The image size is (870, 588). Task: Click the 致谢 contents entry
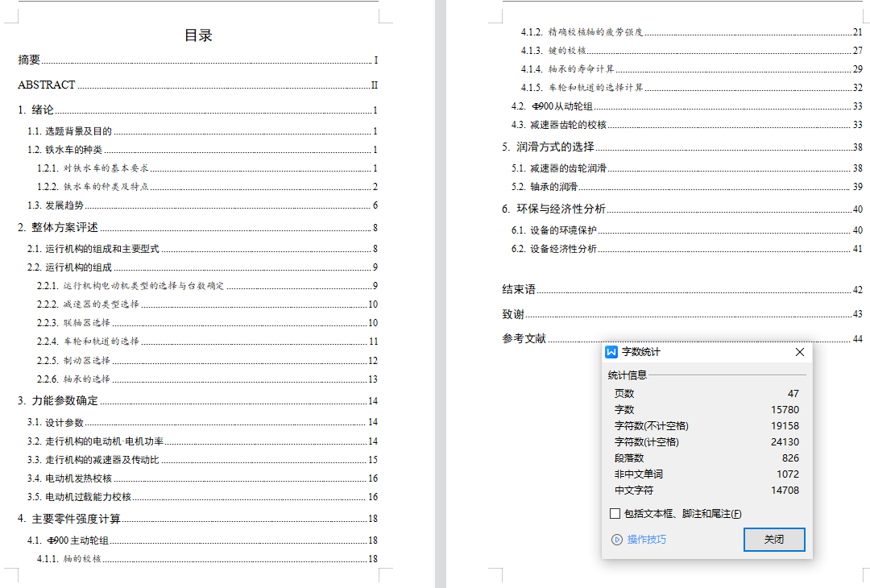pyautogui.click(x=682, y=314)
